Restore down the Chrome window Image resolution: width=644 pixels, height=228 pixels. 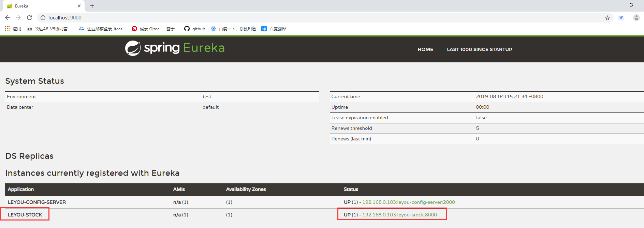[631, 5]
